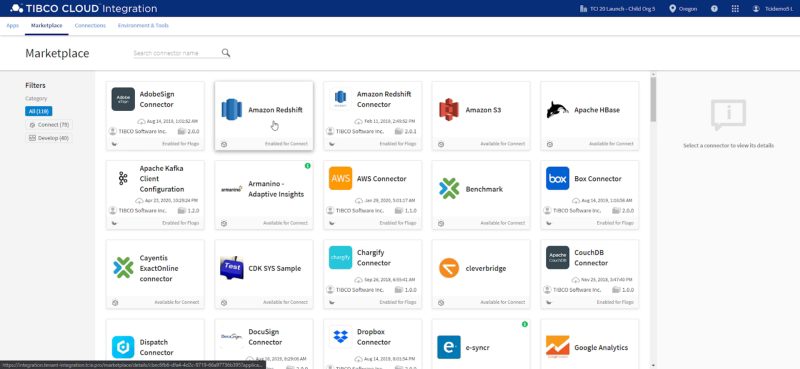Switch organization TCI 20 Launch - Child Org

click(617, 9)
